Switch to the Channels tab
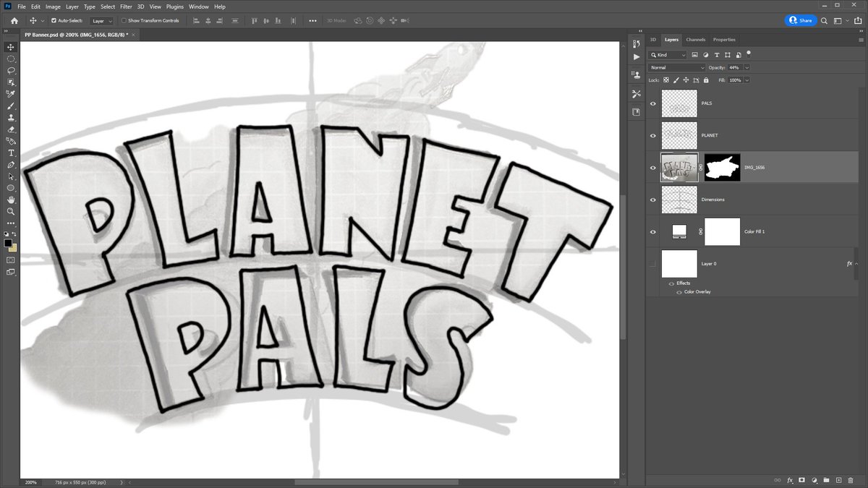Screen dimensions: 868x488 [696, 40]
